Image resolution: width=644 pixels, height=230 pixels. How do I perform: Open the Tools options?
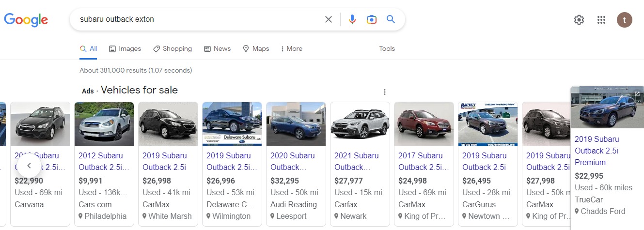387,49
